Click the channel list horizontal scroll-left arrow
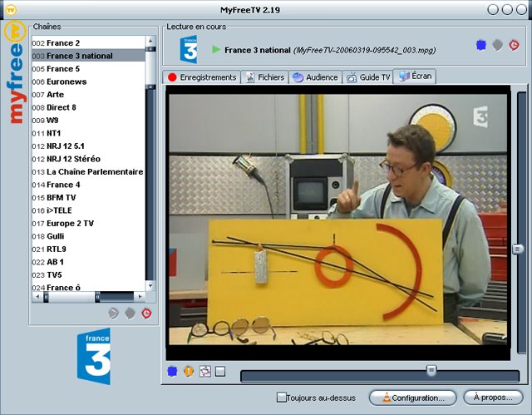 [x=37, y=297]
